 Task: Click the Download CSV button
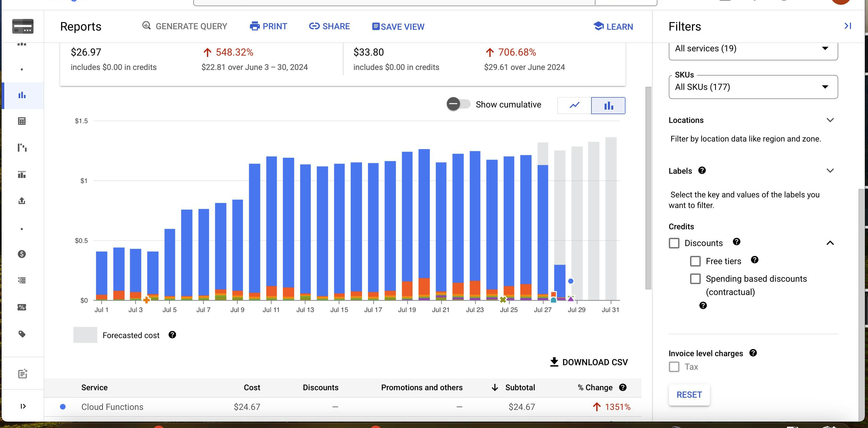tap(589, 362)
